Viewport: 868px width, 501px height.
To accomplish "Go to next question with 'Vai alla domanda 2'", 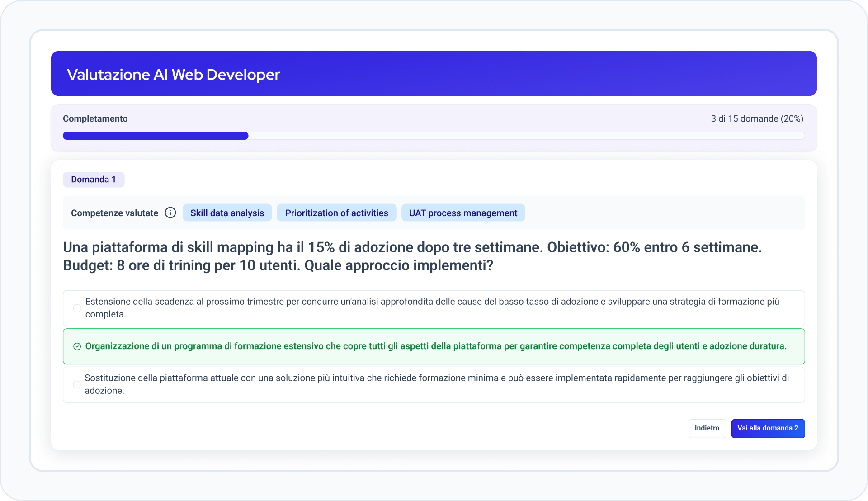I will point(768,428).
